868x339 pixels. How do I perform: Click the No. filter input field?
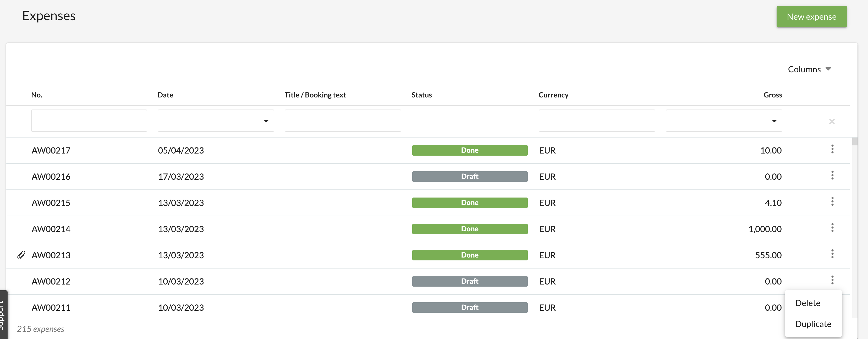click(x=89, y=121)
